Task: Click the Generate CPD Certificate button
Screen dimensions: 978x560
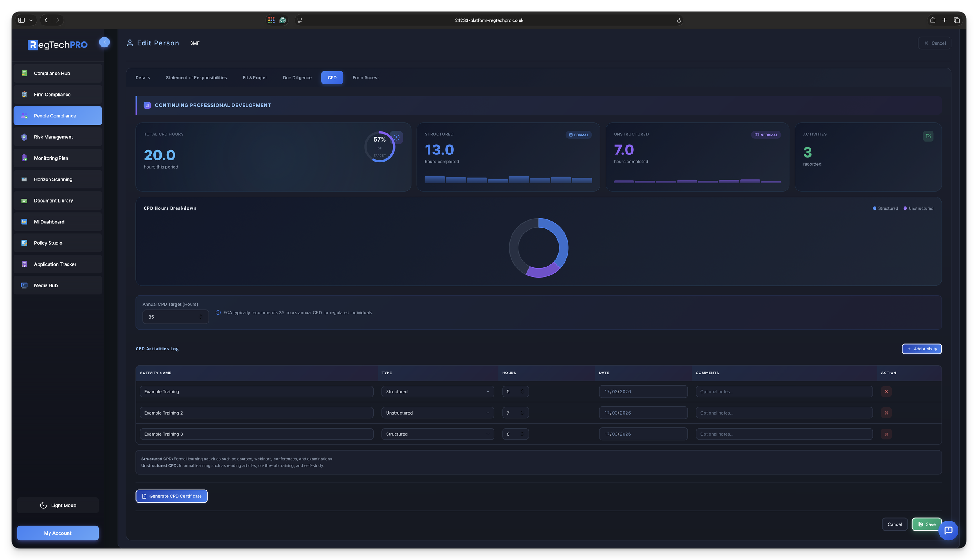Action: 171,496
